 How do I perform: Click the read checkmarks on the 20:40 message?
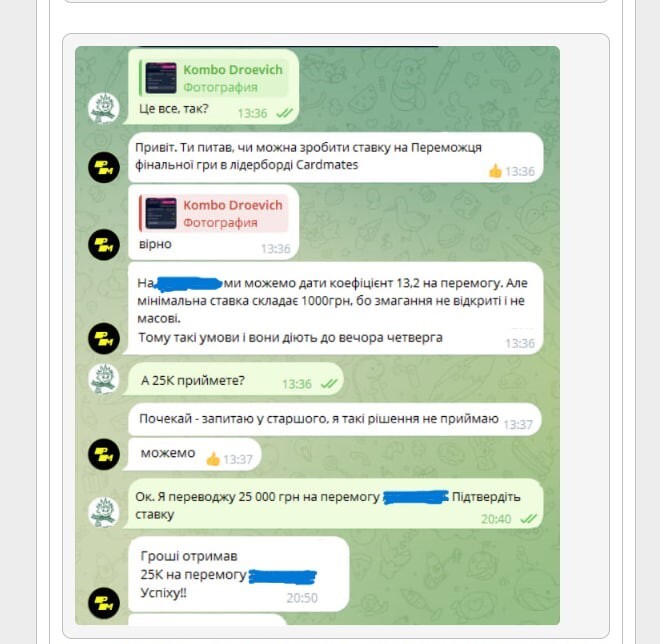tap(529, 519)
